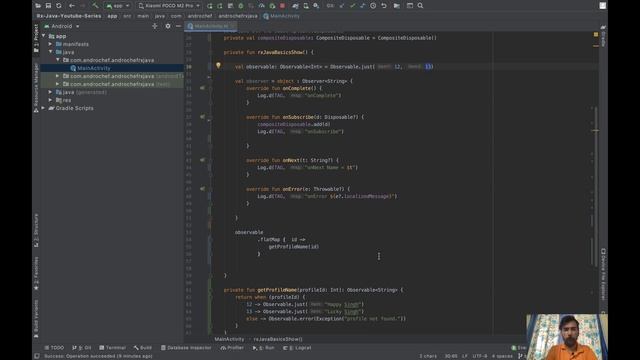Toggle tool window bars icon in status corner
The height and width of the screenshot is (360, 640).
coord(37,356)
